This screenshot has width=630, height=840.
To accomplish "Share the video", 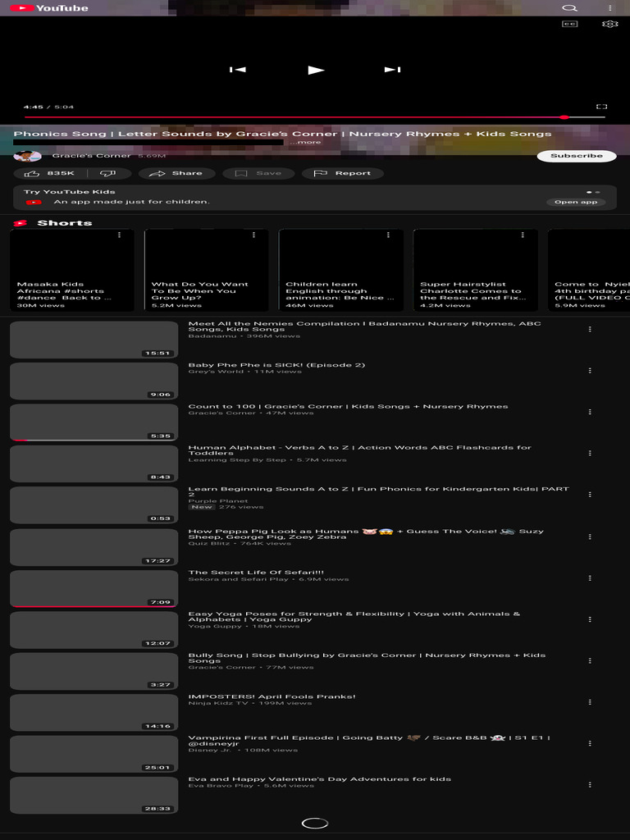I will pos(176,174).
